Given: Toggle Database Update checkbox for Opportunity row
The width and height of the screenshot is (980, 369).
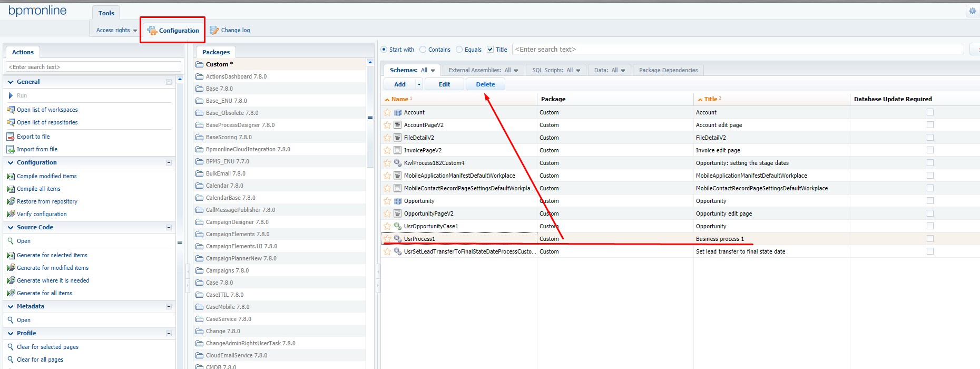Looking at the screenshot, I should (930, 201).
